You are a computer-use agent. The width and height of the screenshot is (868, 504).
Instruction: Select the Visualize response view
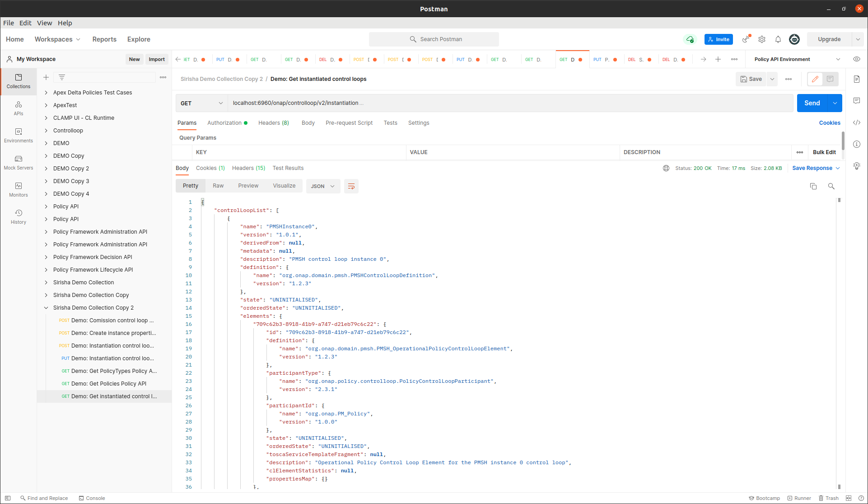(284, 186)
